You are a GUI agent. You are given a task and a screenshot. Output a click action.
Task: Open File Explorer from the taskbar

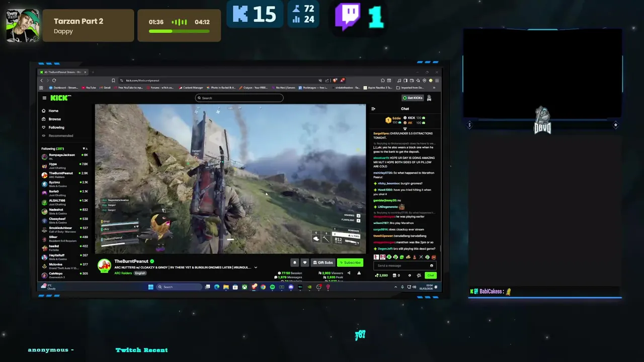pos(226,287)
